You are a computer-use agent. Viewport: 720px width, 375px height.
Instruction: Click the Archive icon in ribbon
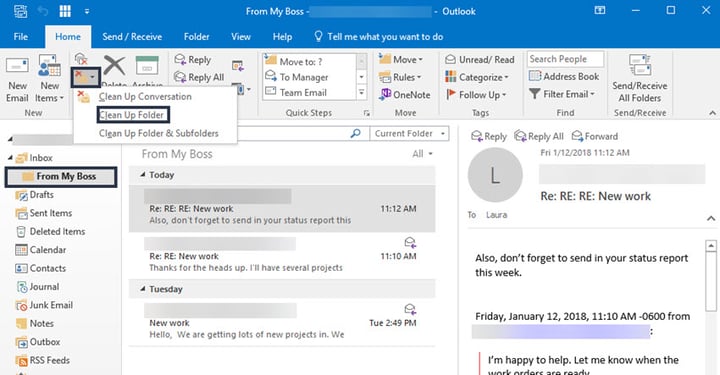(x=147, y=66)
